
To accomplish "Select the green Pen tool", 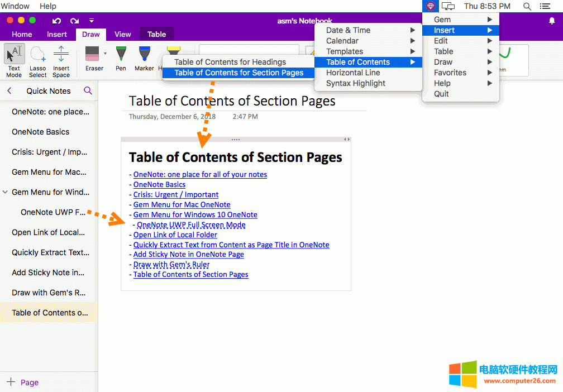I will tap(121, 58).
